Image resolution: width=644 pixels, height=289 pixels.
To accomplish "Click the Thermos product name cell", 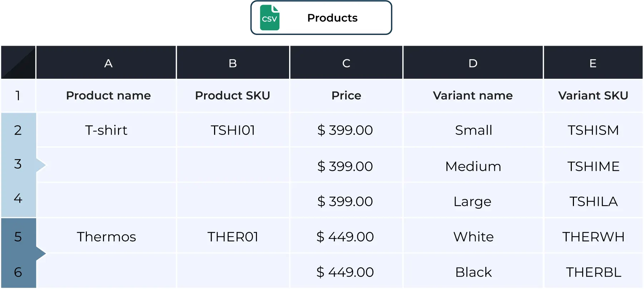I will click(106, 237).
